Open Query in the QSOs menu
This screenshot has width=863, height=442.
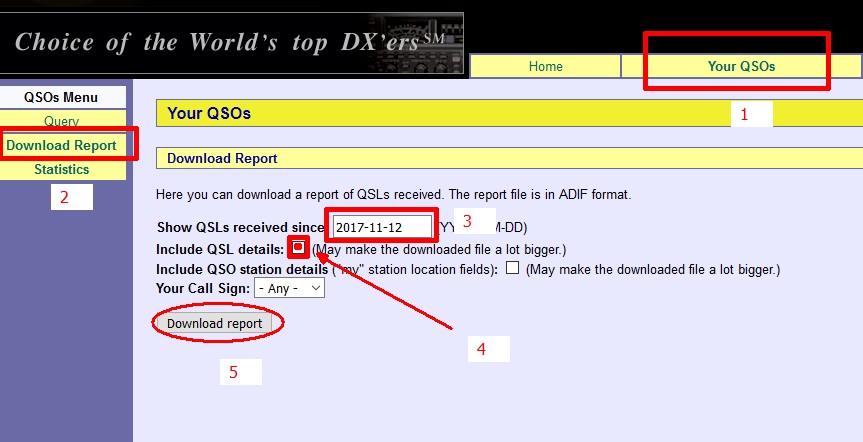point(61,121)
